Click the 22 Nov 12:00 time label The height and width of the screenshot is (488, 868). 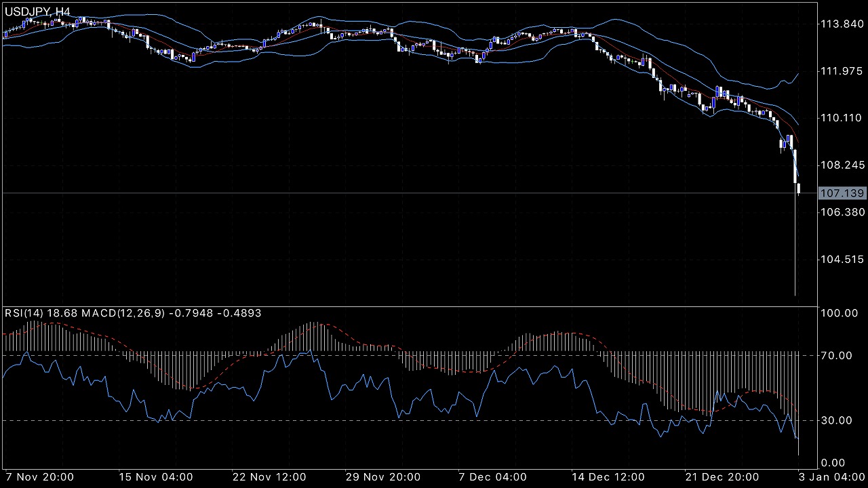[269, 476]
